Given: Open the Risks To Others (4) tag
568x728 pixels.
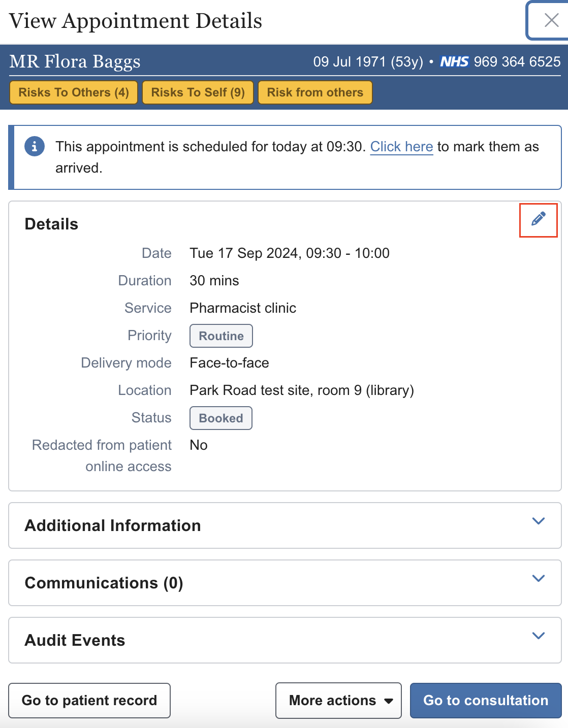Looking at the screenshot, I should click(74, 92).
